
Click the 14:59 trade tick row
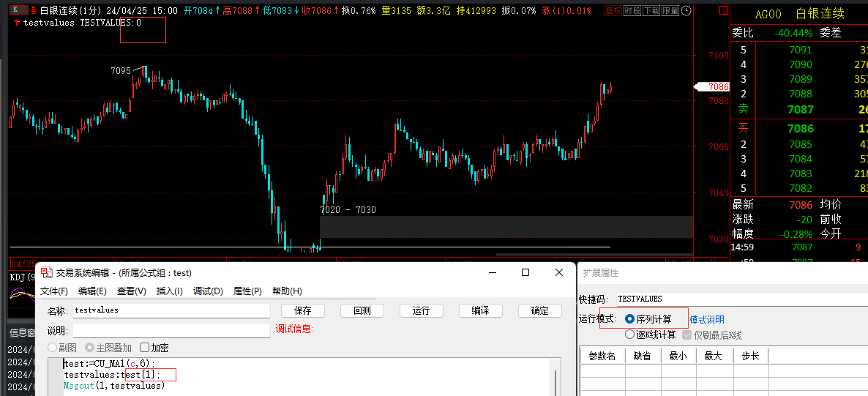pyautogui.click(x=800, y=247)
